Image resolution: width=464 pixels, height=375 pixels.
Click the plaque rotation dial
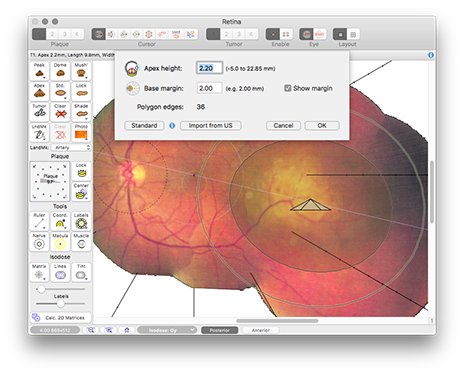click(x=50, y=181)
